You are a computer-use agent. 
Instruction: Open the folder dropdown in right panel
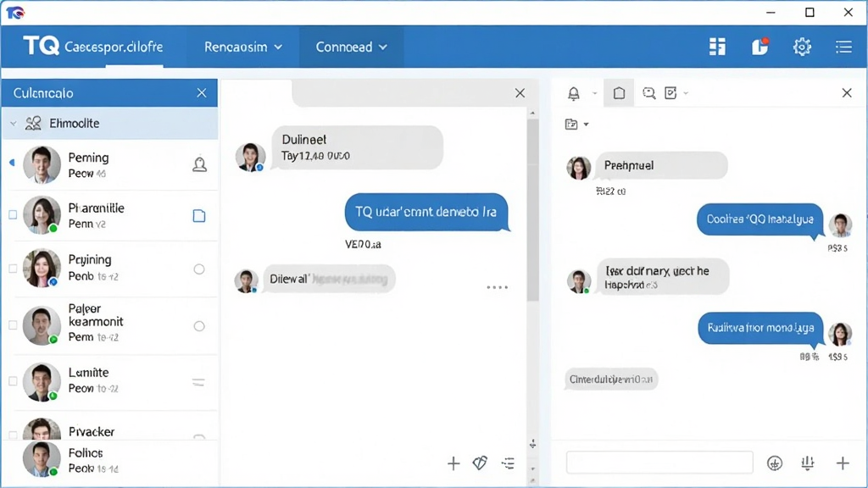pos(576,125)
